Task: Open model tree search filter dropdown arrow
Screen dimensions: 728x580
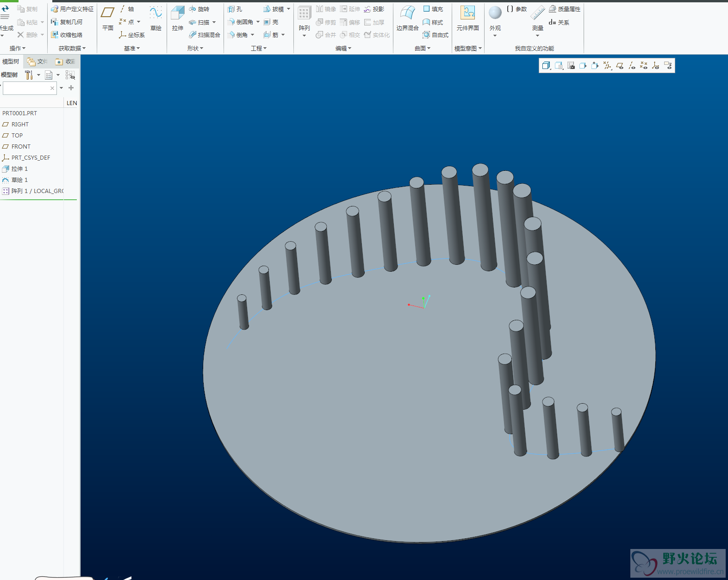Action: pyautogui.click(x=61, y=88)
